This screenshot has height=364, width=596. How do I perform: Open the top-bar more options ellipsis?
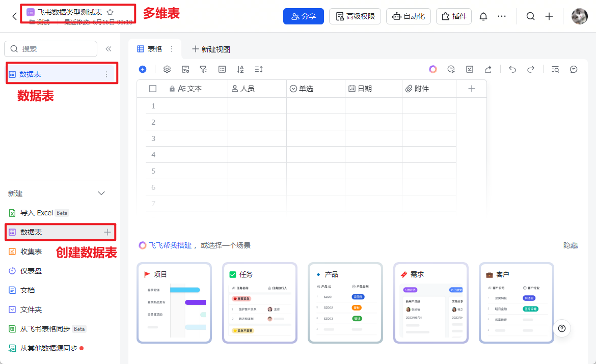click(x=502, y=16)
